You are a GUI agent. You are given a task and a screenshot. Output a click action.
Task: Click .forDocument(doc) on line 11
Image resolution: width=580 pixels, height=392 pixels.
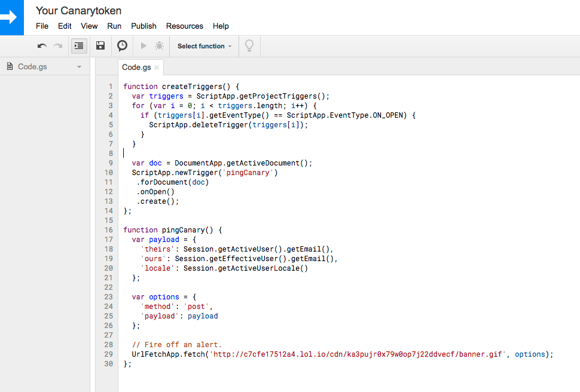[172, 182]
